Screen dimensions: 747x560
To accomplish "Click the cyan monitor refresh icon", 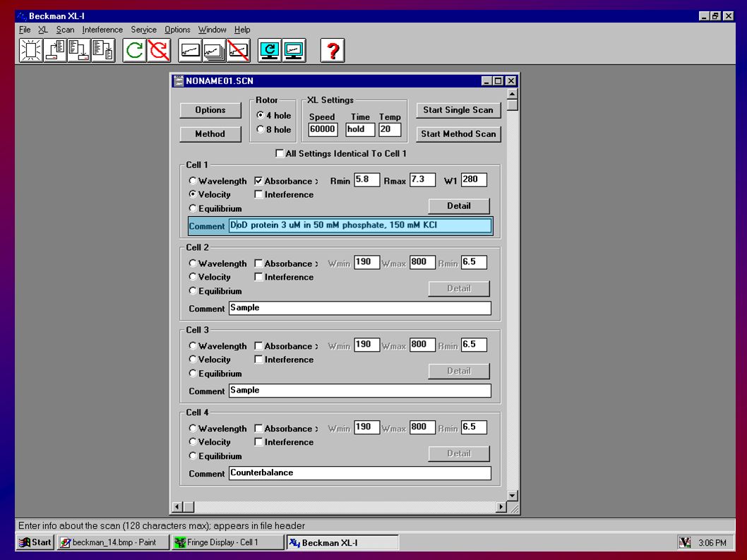I will click(270, 50).
